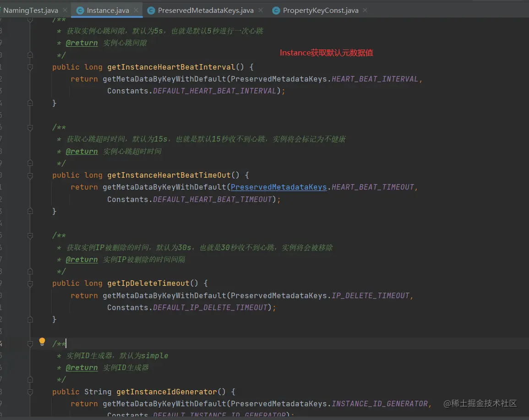
Task: Click getMetaDataByKeyWithDefault call in getIpDeleteTimeout
Action: (164, 295)
